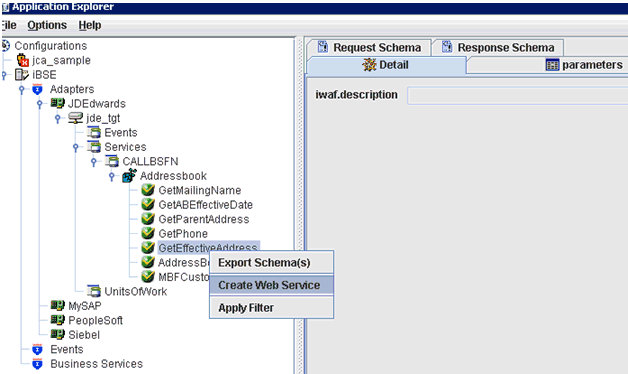
Task: Click the PeopleSoft adapter icon
Action: point(57,320)
